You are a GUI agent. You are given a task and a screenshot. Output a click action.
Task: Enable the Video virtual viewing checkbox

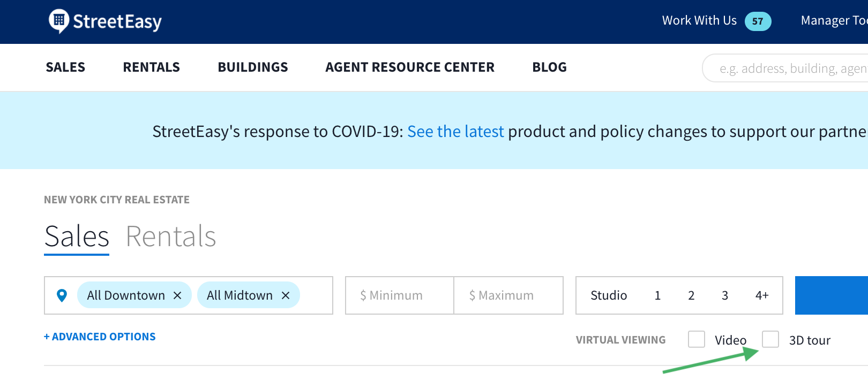697,339
